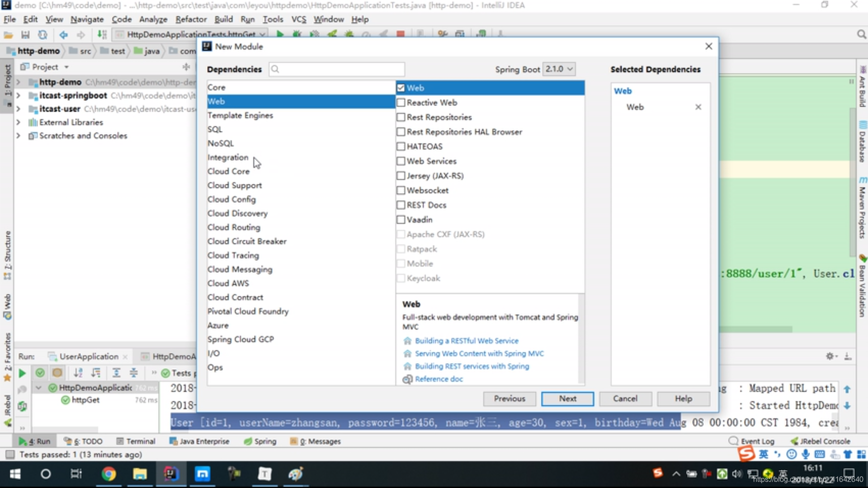The height and width of the screenshot is (488, 868).
Task: Click the Dependencies search field
Action: [337, 69]
